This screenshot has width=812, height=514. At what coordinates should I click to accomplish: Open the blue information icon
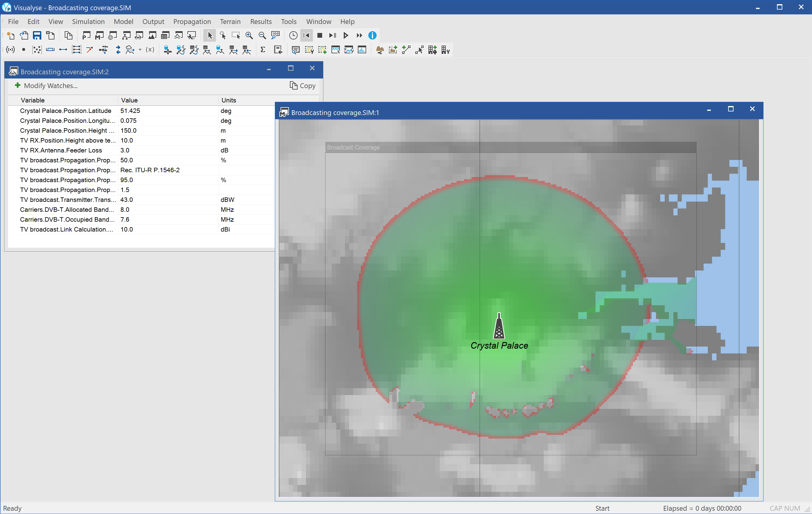[372, 35]
